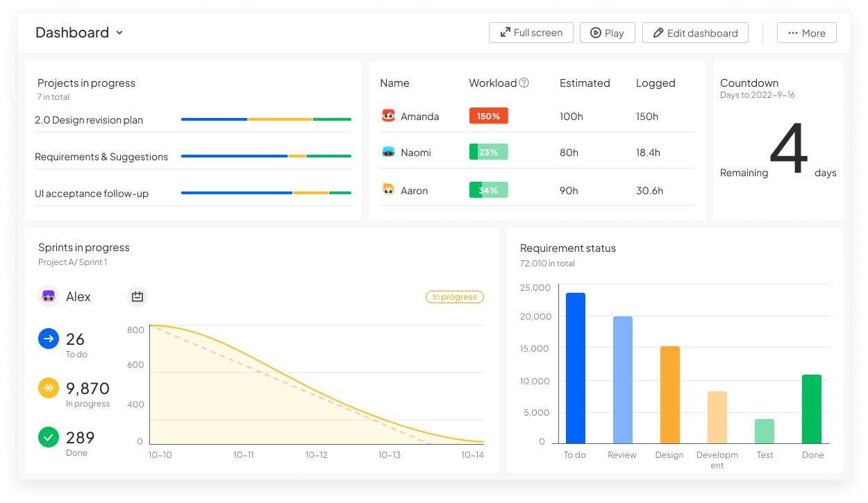Click the Workload help question-mark icon
This screenshot has width=868, height=503.
(x=524, y=83)
